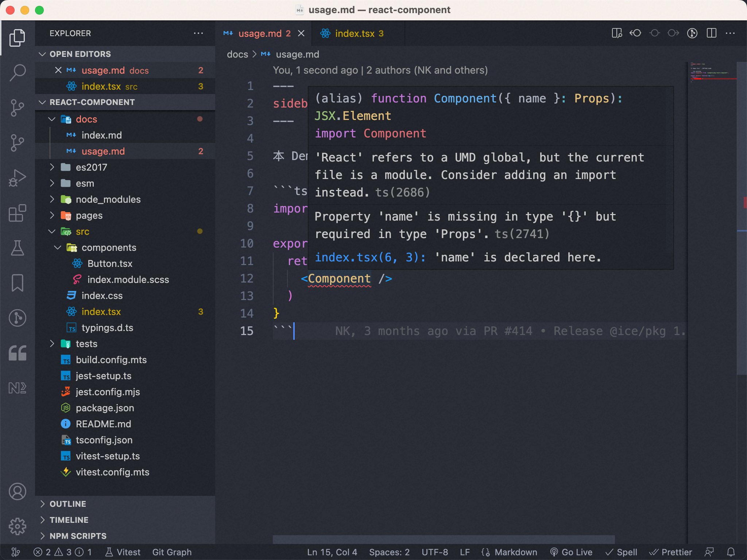Click the underlined Component tag in editor

(x=339, y=279)
